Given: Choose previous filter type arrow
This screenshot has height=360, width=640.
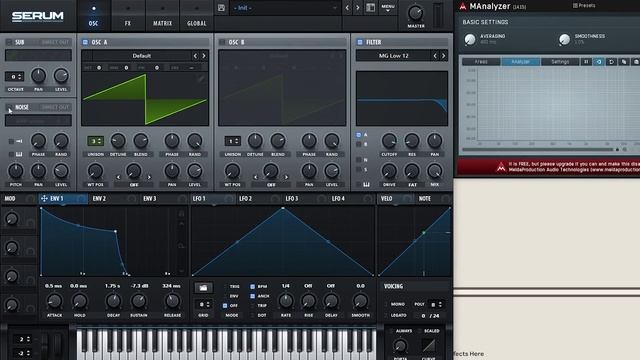Looking at the screenshot, I should pos(435,56).
